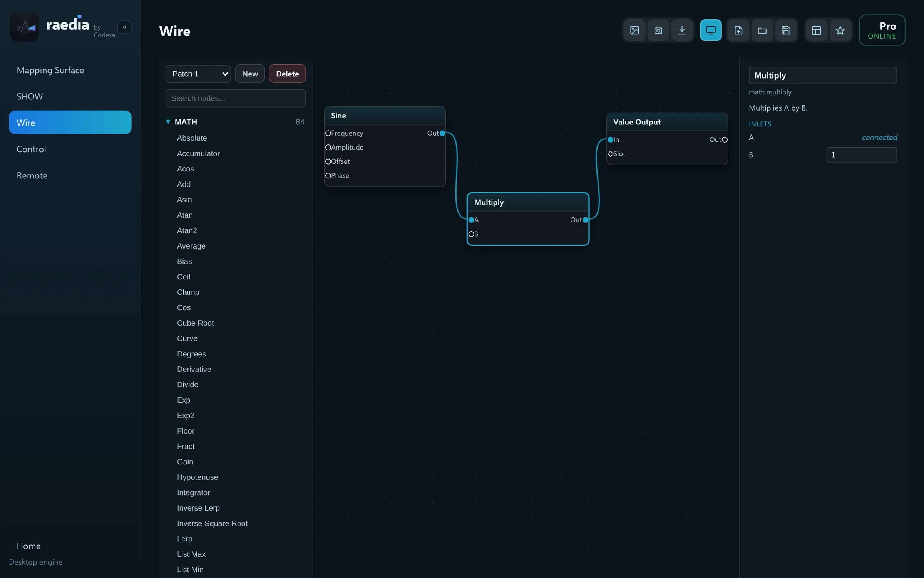This screenshot has height=578, width=924.
Task: Click the image icon in the toolbar
Action: pyautogui.click(x=634, y=30)
